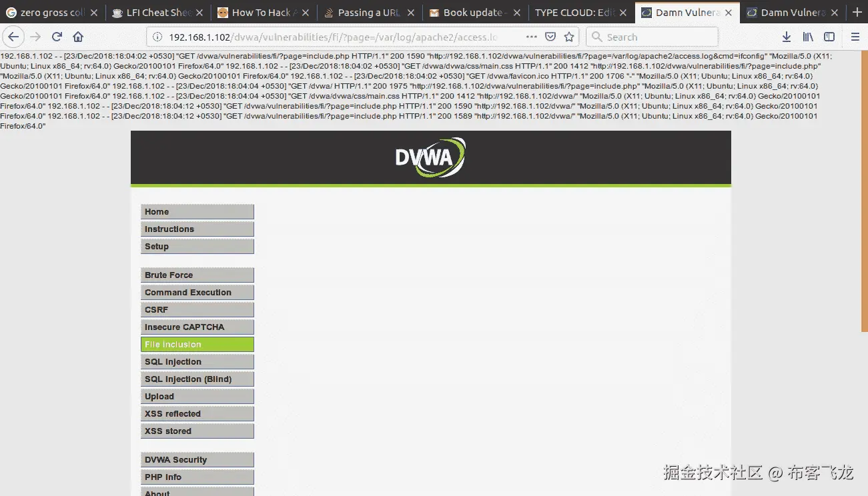
Task: Open the Library menu
Action: pyautogui.click(x=808, y=37)
